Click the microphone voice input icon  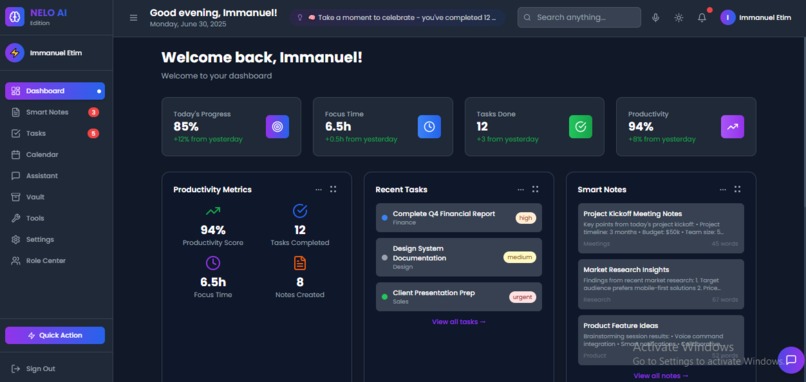coord(655,17)
